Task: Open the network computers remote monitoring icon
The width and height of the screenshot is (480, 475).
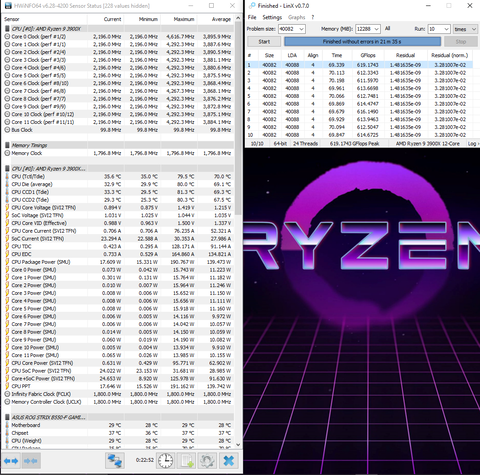Action: tap(115, 461)
